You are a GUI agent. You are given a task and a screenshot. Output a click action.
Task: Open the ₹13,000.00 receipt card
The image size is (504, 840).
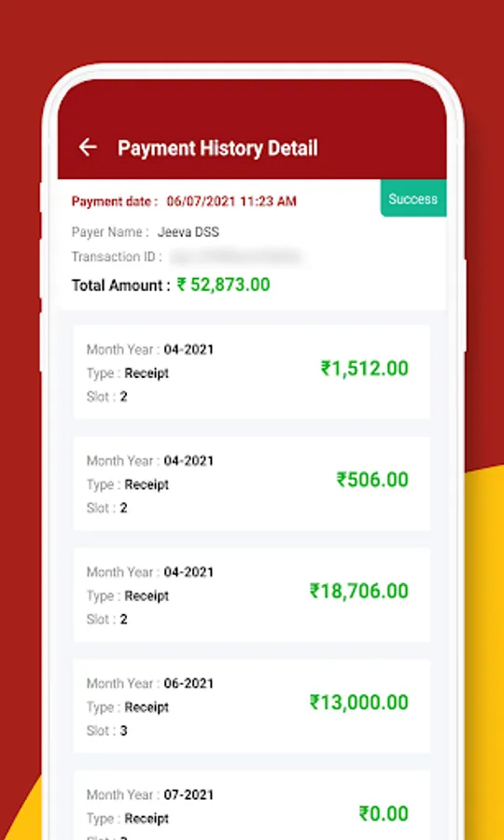coord(252,706)
